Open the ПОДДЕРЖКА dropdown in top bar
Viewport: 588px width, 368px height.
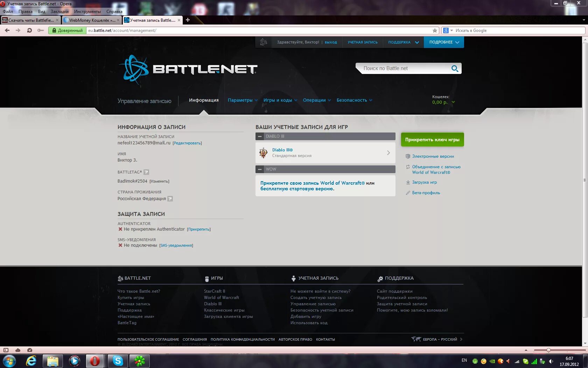click(403, 42)
